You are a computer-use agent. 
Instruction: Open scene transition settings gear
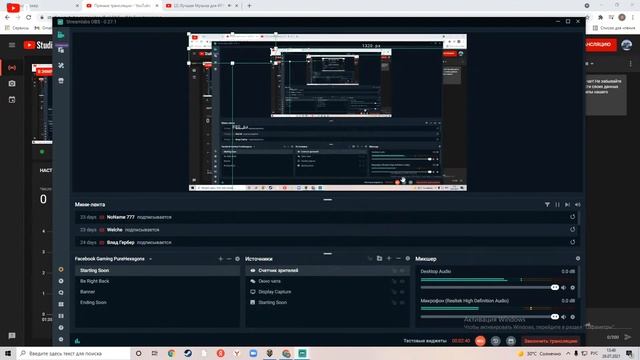(x=238, y=259)
